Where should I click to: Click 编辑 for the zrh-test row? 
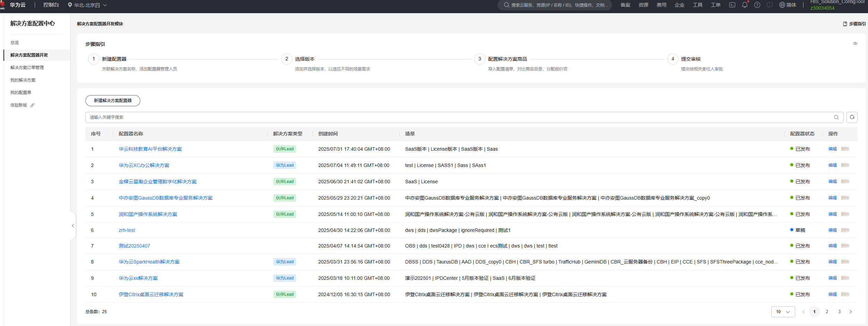click(833, 230)
